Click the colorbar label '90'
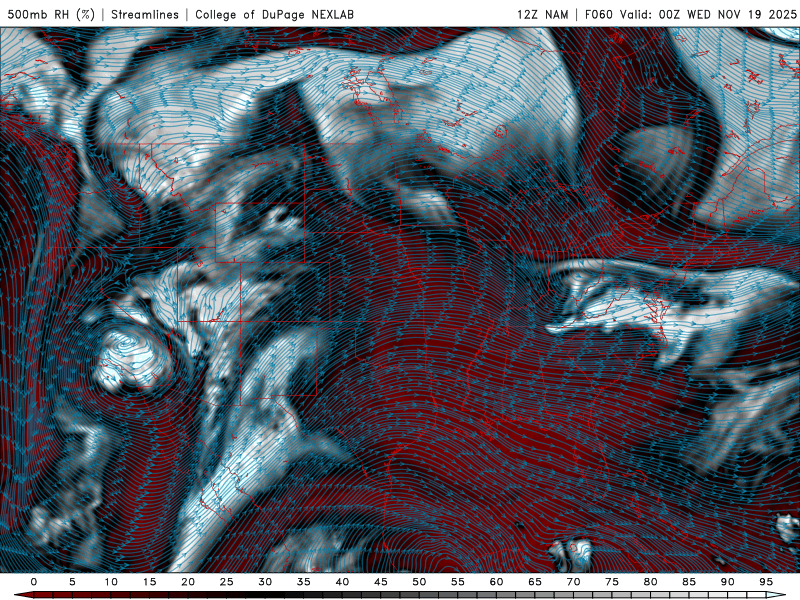This screenshot has width=800, height=600. [x=727, y=582]
